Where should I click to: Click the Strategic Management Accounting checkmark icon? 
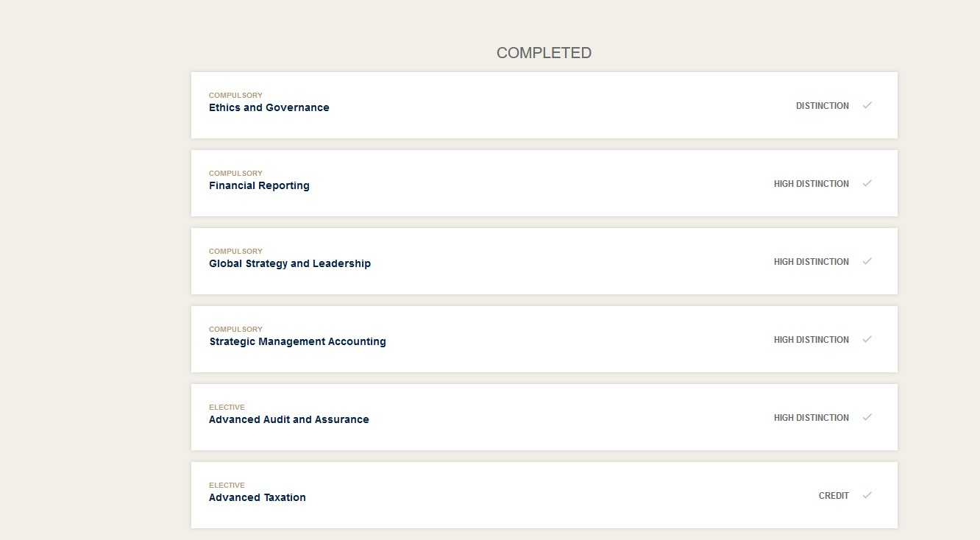867,339
